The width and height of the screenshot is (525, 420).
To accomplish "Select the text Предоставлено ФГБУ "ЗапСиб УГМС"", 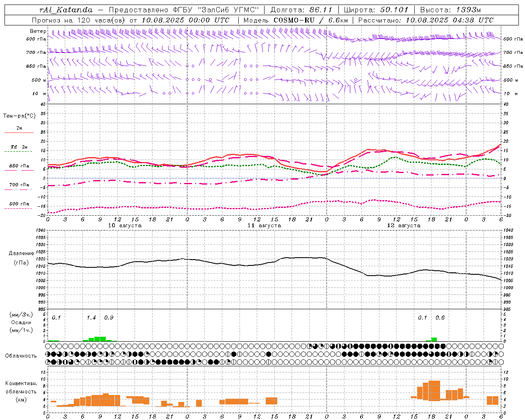I will point(184,10).
